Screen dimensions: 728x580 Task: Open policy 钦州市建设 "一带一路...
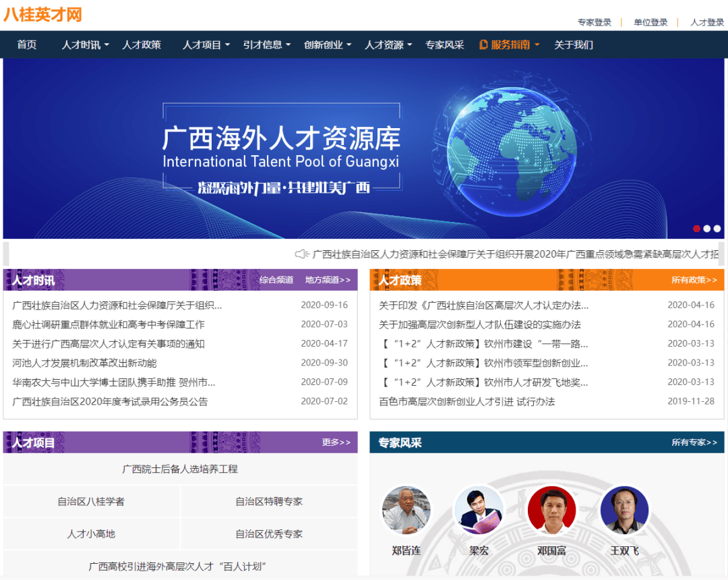pyautogui.click(x=484, y=344)
